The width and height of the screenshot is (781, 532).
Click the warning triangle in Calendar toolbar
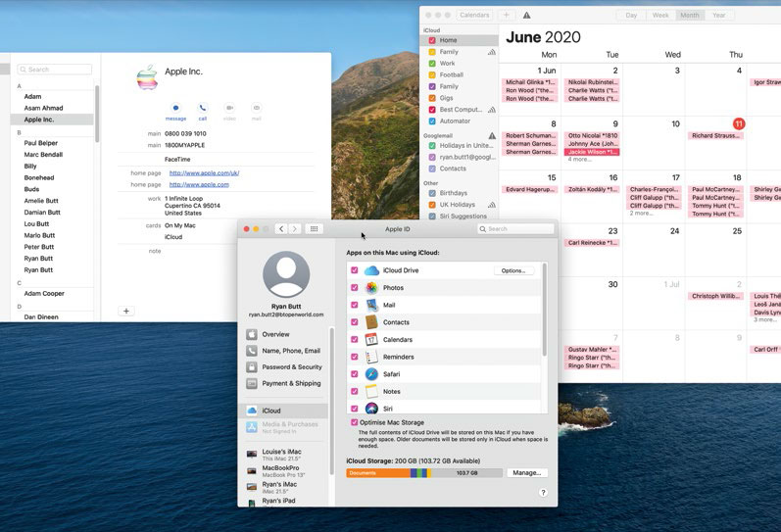pyautogui.click(x=526, y=16)
